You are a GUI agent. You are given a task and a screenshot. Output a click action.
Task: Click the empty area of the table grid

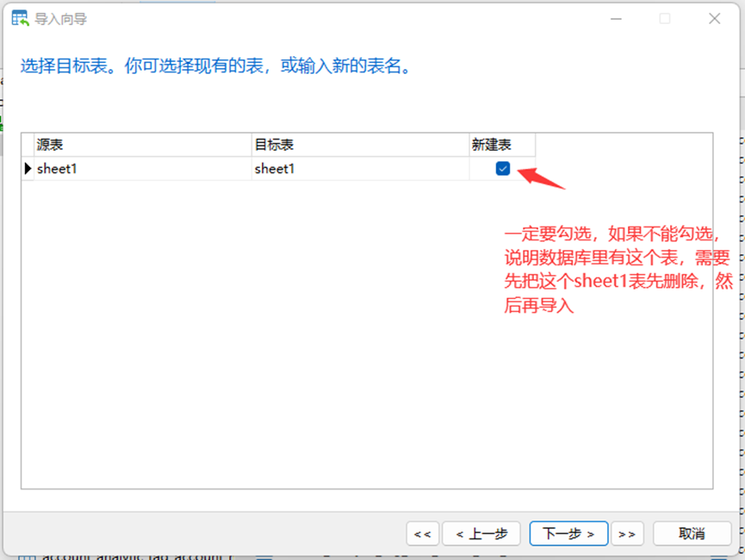(258, 345)
